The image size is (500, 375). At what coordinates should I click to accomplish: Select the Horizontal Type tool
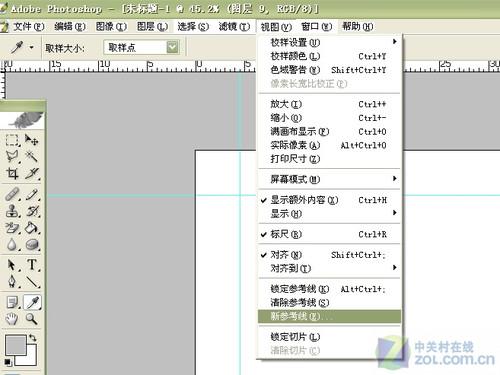pos(32,265)
